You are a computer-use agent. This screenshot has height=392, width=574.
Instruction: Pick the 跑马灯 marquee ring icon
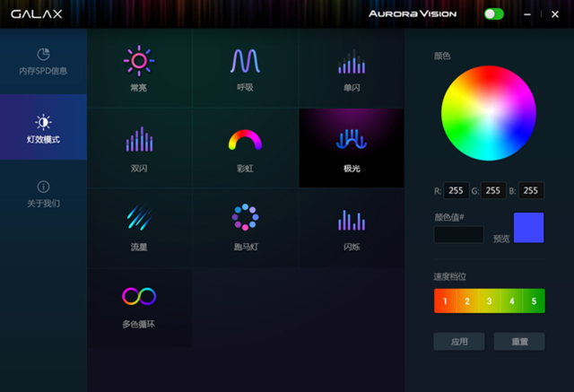pyautogui.click(x=245, y=219)
